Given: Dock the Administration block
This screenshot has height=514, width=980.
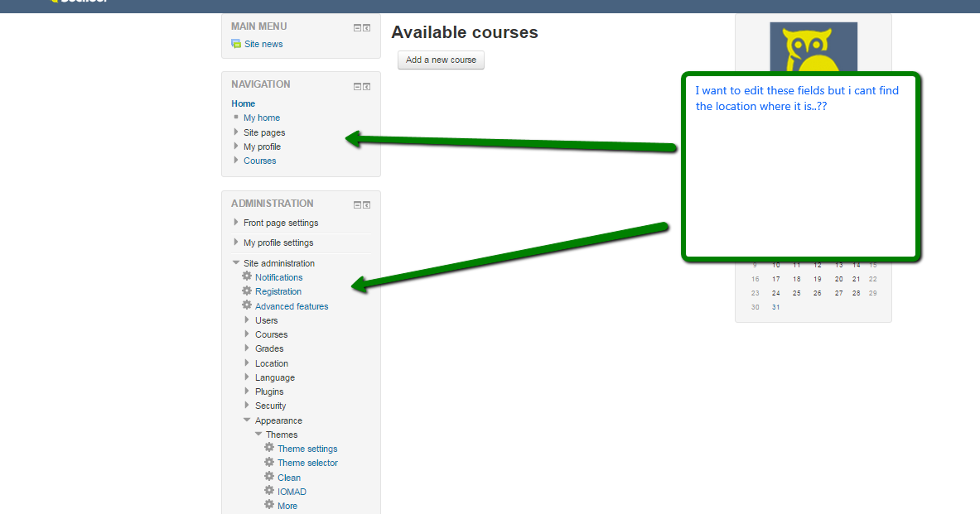Looking at the screenshot, I should [366, 204].
